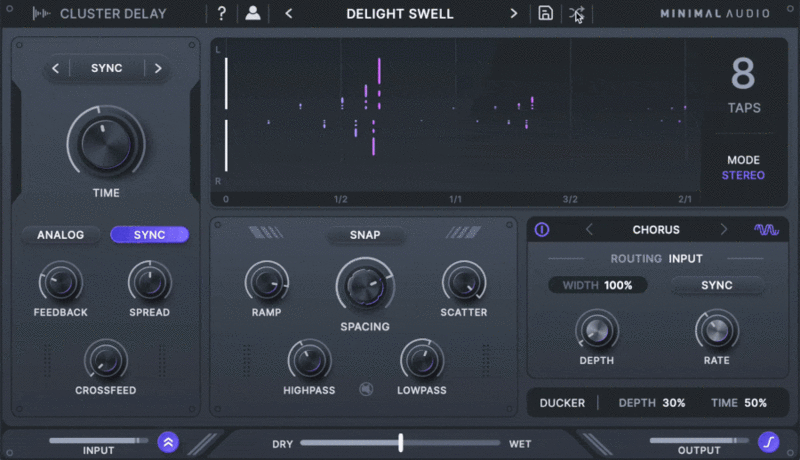
Task: Click the Dry/Wet mix slider
Action: 400,443
